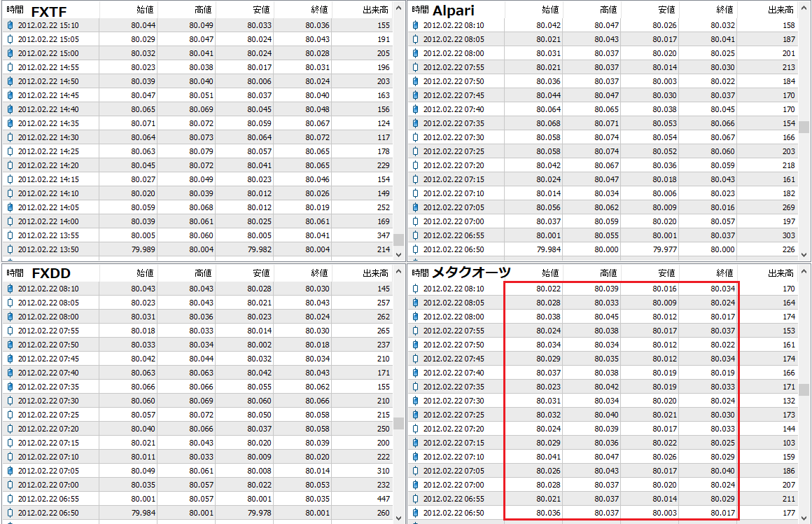Click the candle icon for Alpari 08:10 row

[415, 25]
